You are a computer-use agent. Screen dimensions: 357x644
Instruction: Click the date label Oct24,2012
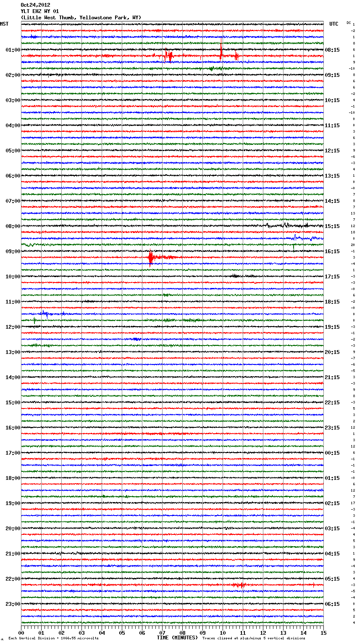pos(35,5)
